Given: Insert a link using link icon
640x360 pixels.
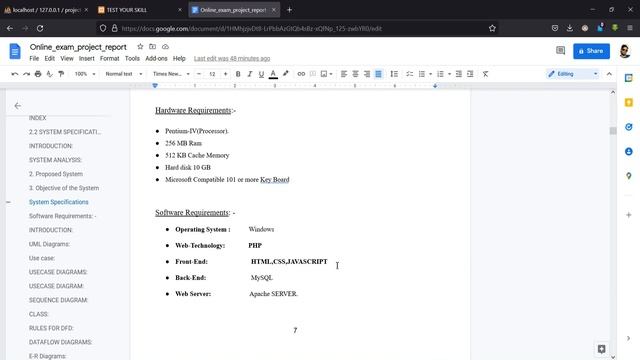Looking at the screenshot, I should click(301, 74).
